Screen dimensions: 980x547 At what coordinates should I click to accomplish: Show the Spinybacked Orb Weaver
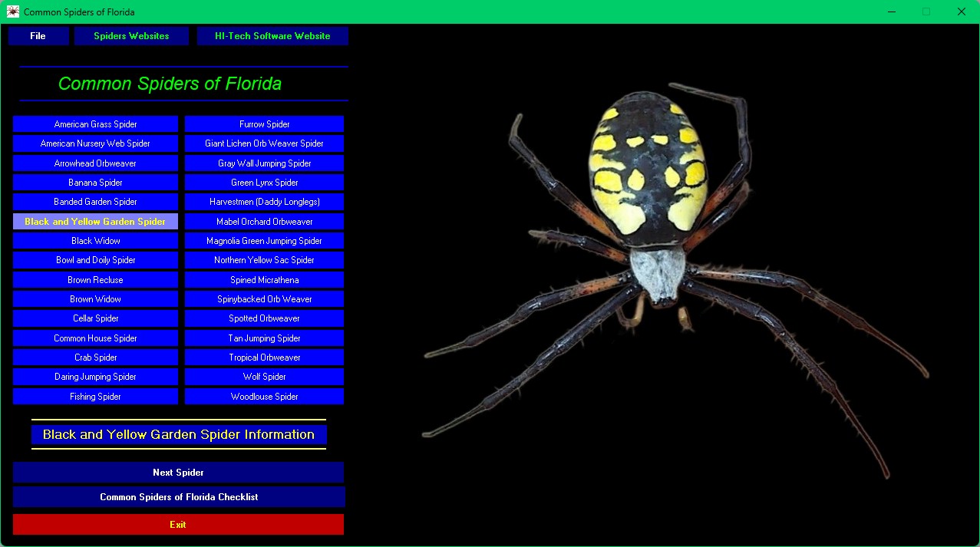click(264, 299)
